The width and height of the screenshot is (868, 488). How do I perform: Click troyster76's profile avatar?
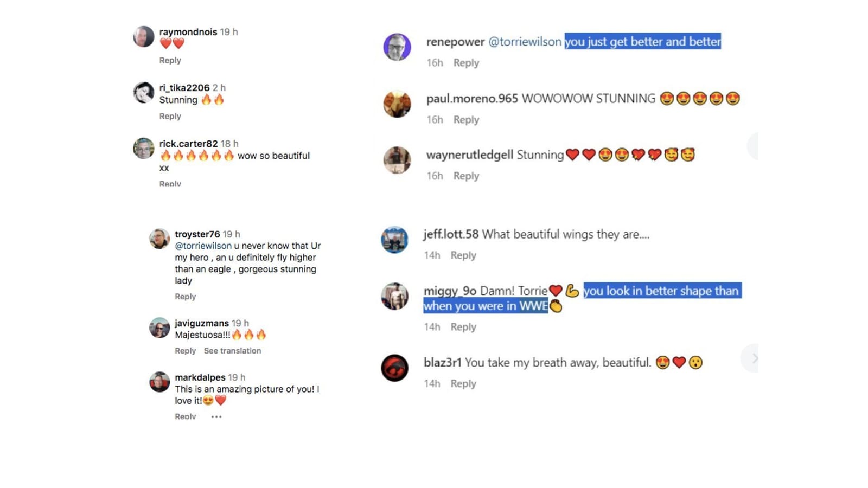point(159,239)
